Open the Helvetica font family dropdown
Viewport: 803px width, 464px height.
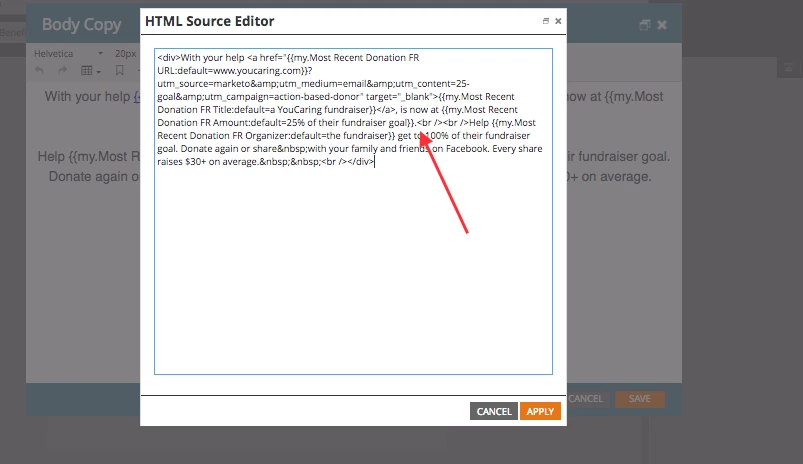69,53
